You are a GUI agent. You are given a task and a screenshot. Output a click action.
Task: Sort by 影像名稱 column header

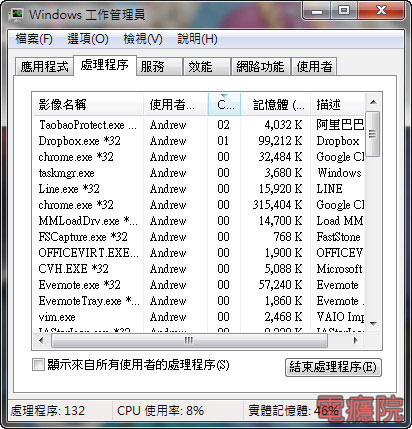click(x=88, y=105)
